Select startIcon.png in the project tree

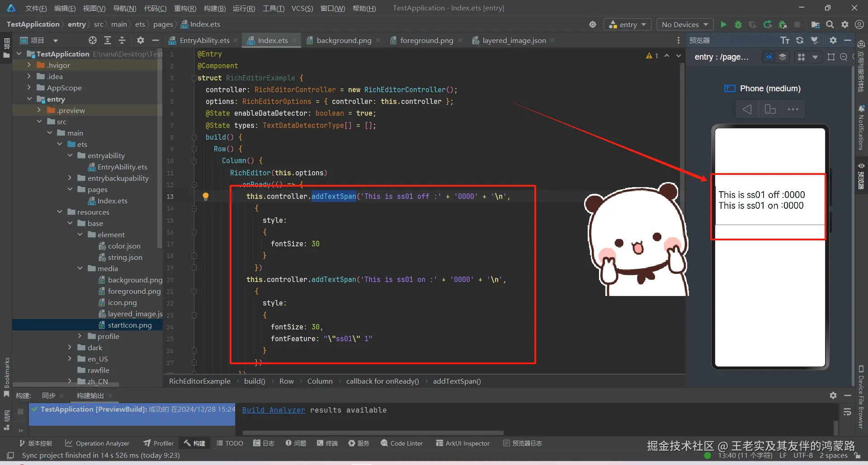click(x=130, y=325)
